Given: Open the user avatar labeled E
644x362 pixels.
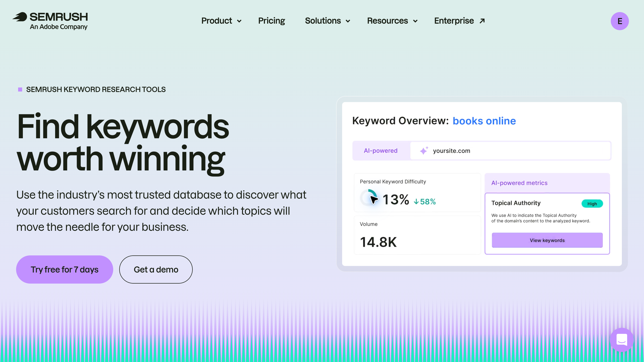Looking at the screenshot, I should click(620, 21).
